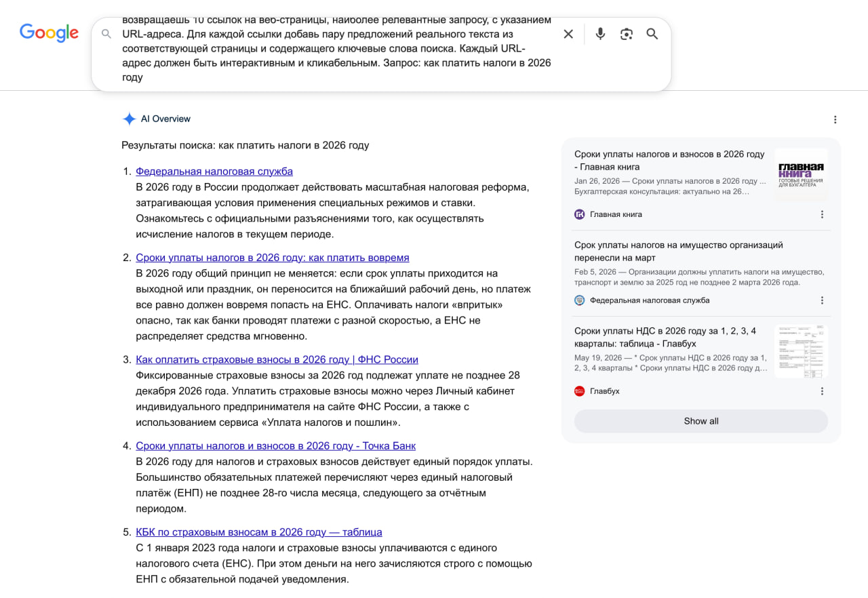Image resolution: width=868 pixels, height=598 pixels.
Task: Click the May 19, 2026 card snippet
Action: [x=671, y=363]
